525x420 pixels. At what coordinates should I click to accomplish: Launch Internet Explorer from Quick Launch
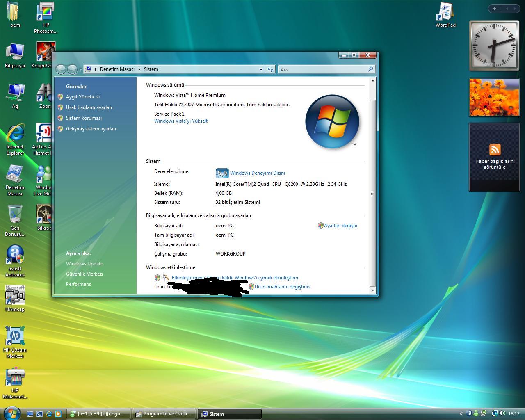coord(49,414)
